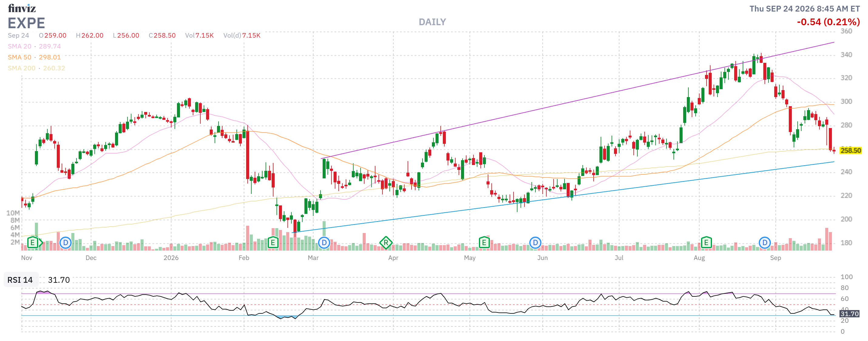
Task: Click the late-August dividend D marker
Action: (x=765, y=242)
